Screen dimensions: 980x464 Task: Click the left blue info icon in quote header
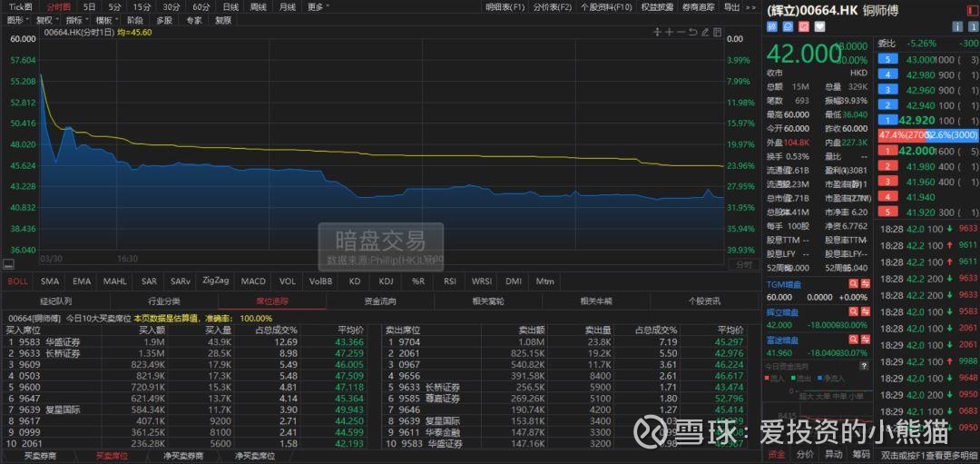coord(956,27)
